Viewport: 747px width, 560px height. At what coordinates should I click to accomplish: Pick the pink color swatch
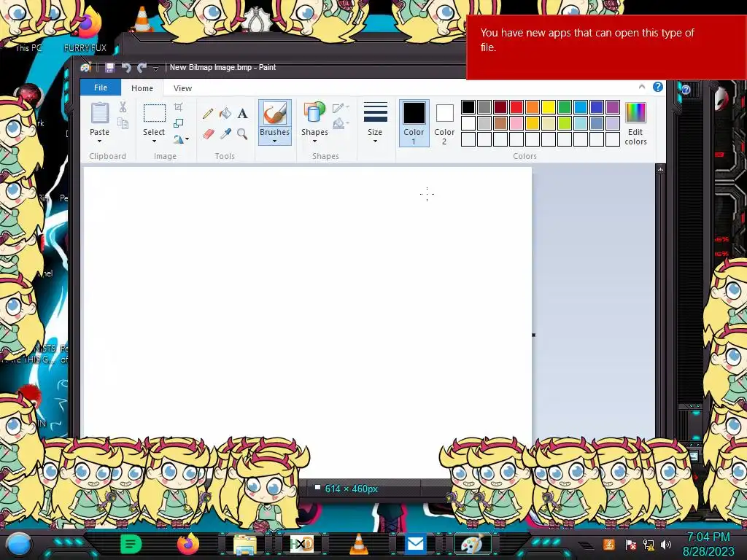coord(516,123)
